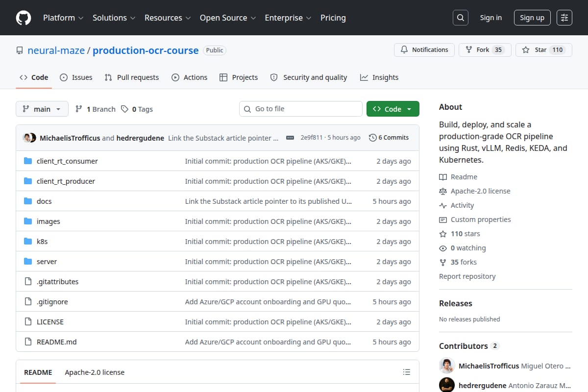Click hedrergudene avatar in Contributors
This screenshot has width=588, height=392.
click(447, 385)
